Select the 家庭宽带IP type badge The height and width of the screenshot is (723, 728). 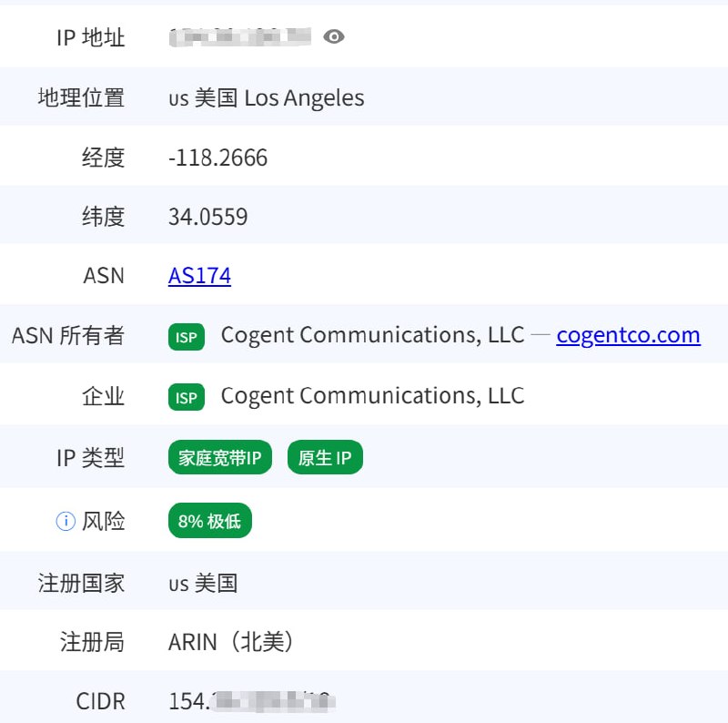coord(220,458)
